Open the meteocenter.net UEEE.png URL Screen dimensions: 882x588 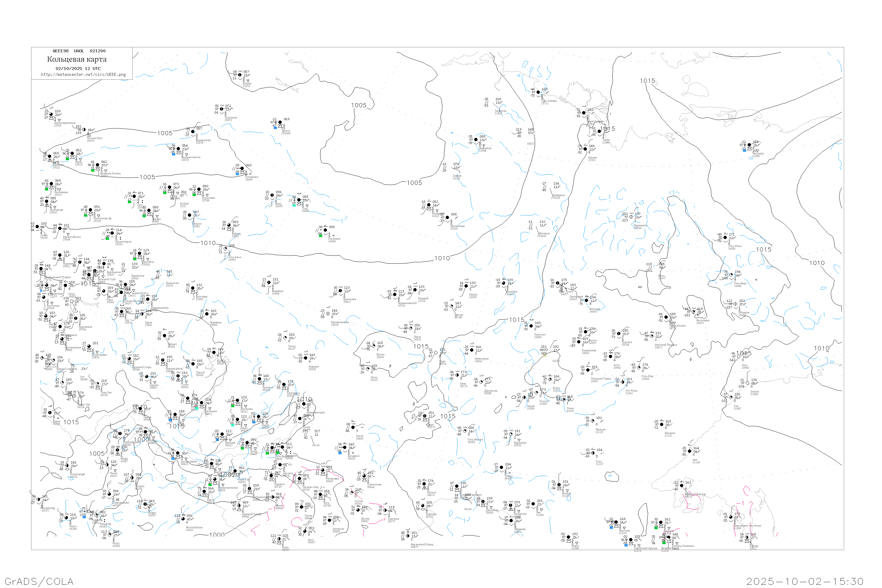pyautogui.click(x=83, y=75)
